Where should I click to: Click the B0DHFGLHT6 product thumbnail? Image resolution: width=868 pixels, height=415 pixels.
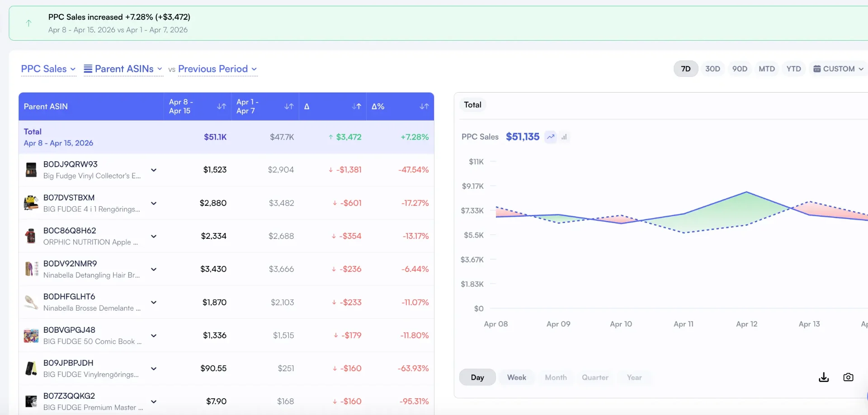click(31, 302)
